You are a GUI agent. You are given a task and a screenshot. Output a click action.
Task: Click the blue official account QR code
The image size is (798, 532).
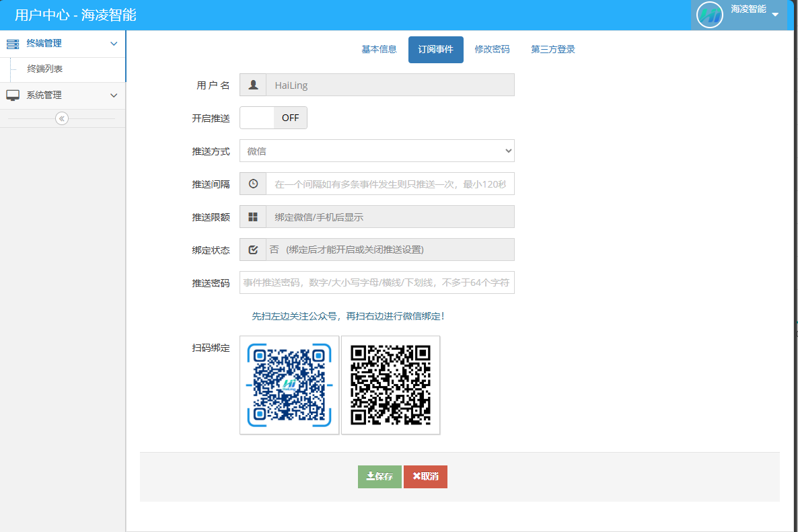click(x=289, y=385)
